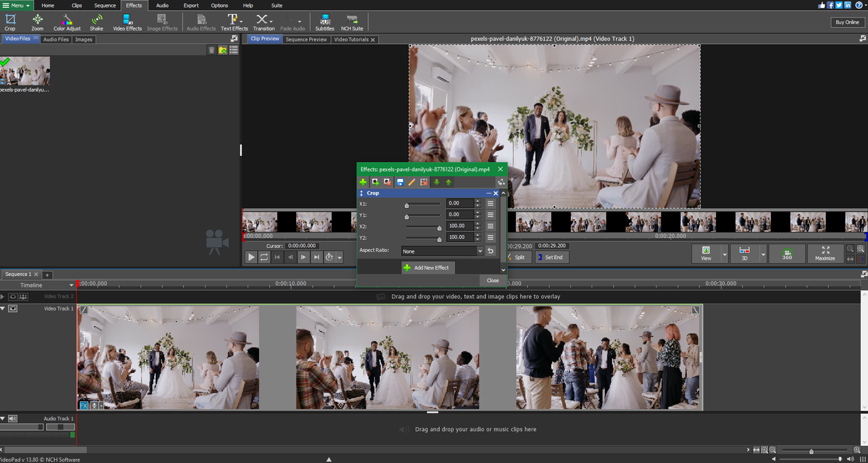Click the Twitter icon in title bar
Screen dimensions: 868x463
[x=840, y=5]
